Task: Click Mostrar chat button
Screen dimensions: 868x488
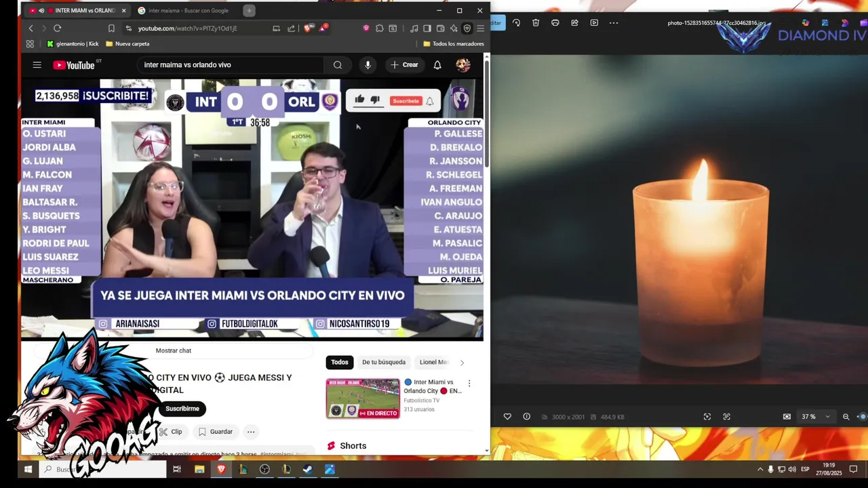Action: click(x=174, y=350)
